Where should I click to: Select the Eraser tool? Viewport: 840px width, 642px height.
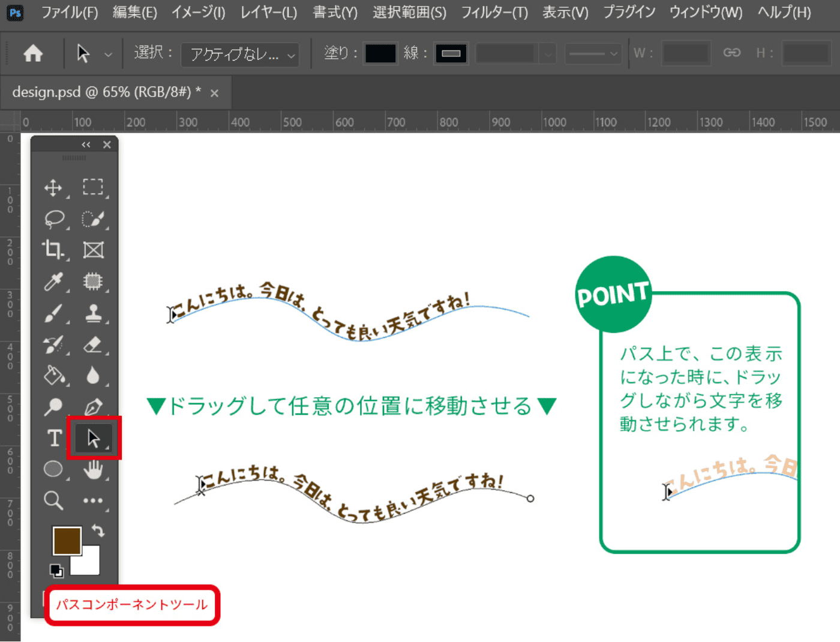[x=93, y=345]
